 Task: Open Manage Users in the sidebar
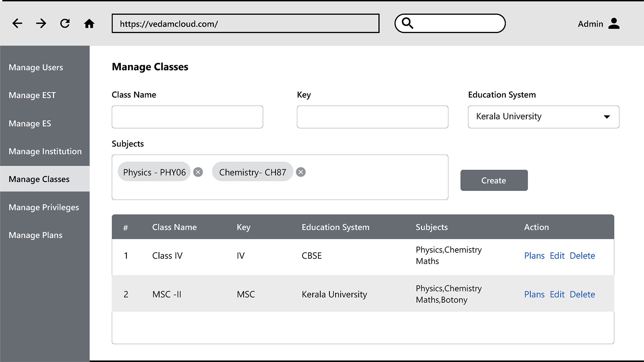pyautogui.click(x=36, y=67)
